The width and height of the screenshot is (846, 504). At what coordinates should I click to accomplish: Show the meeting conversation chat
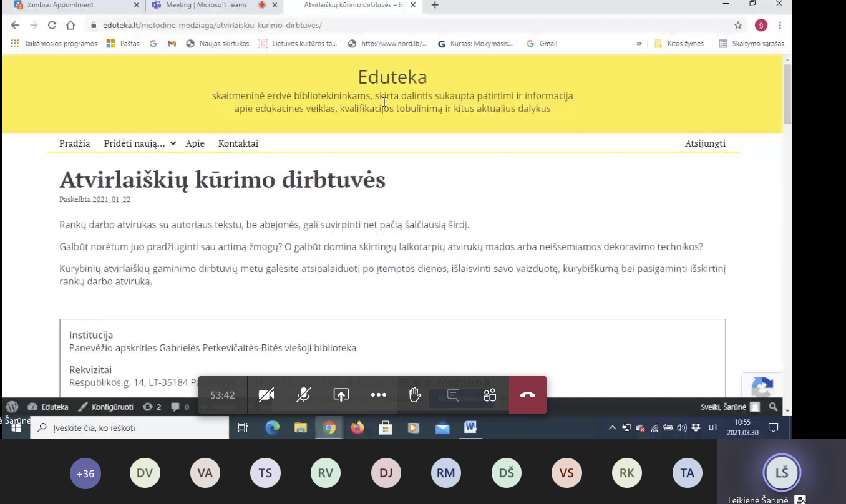[x=453, y=395]
